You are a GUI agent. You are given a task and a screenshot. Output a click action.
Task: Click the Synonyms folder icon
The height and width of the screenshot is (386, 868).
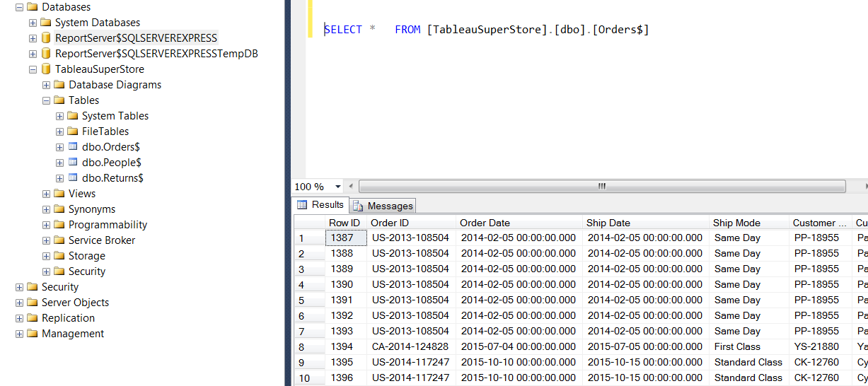[x=59, y=209]
